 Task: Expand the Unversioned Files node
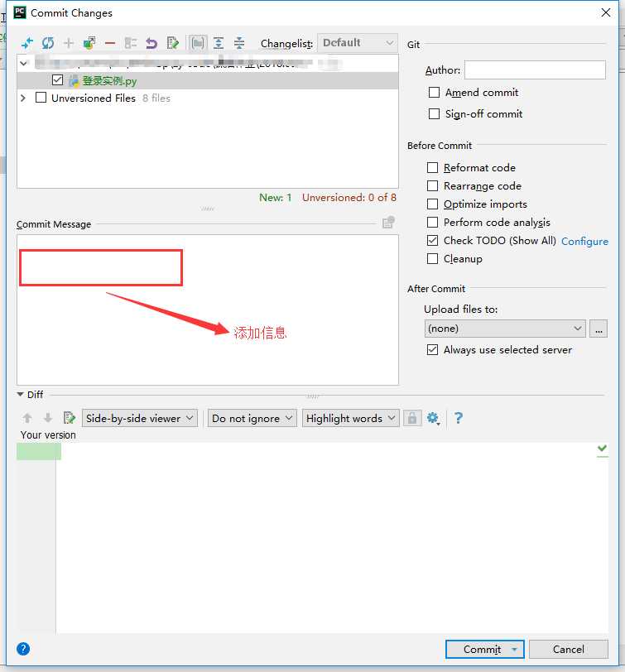(x=23, y=98)
